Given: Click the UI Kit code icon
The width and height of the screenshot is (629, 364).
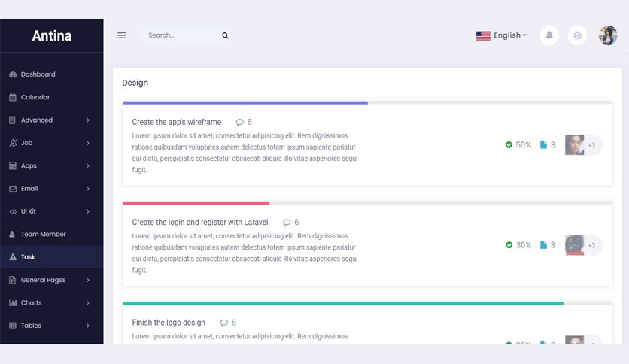Looking at the screenshot, I should (x=13, y=211).
